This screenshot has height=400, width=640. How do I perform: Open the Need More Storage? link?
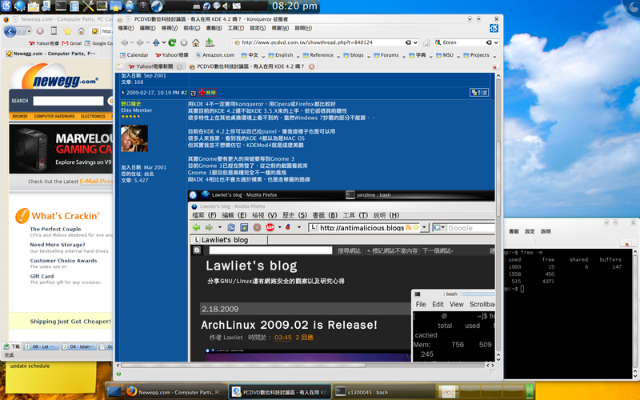click(58, 244)
